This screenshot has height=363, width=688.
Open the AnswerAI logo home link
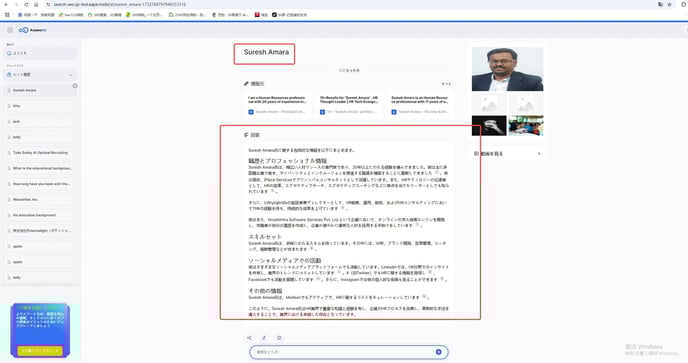point(32,30)
